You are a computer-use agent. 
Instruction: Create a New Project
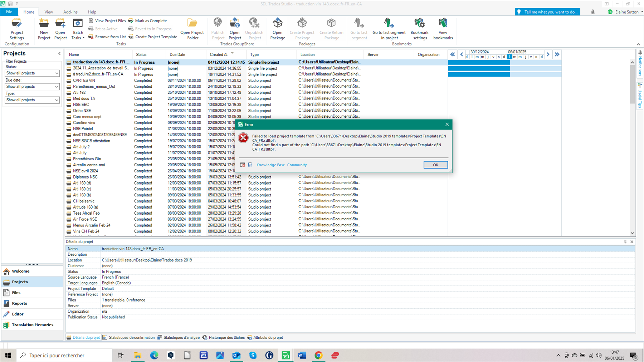(x=44, y=29)
